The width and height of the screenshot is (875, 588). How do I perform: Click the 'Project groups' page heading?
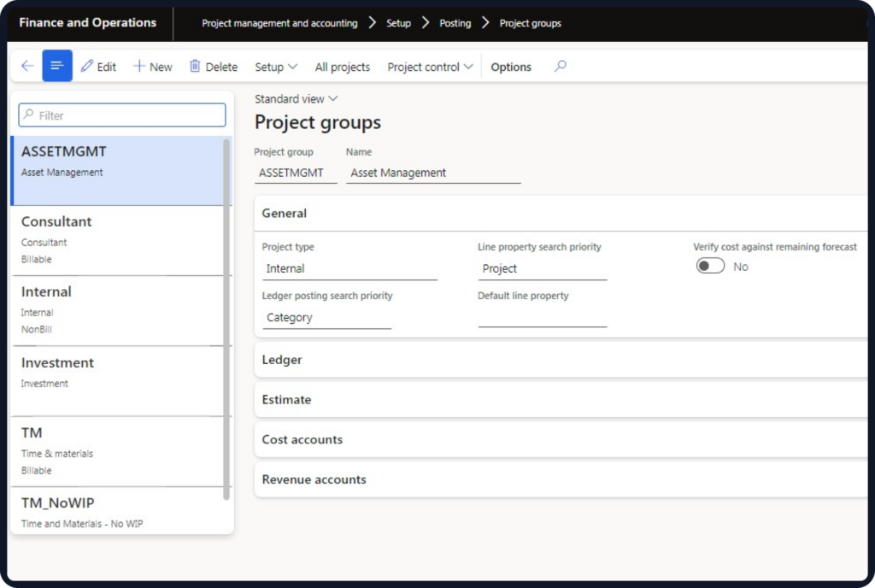pyautogui.click(x=318, y=122)
